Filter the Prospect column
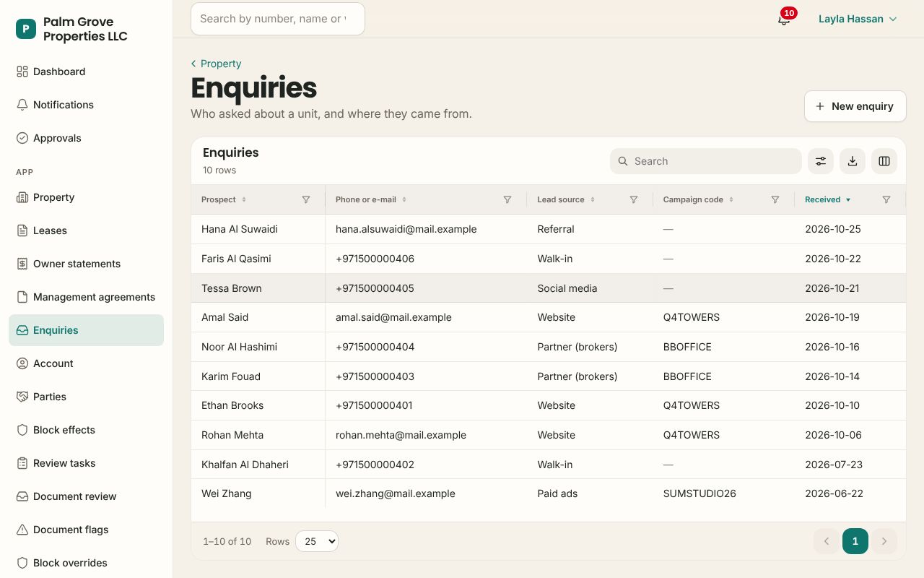The image size is (924, 578). [306, 199]
